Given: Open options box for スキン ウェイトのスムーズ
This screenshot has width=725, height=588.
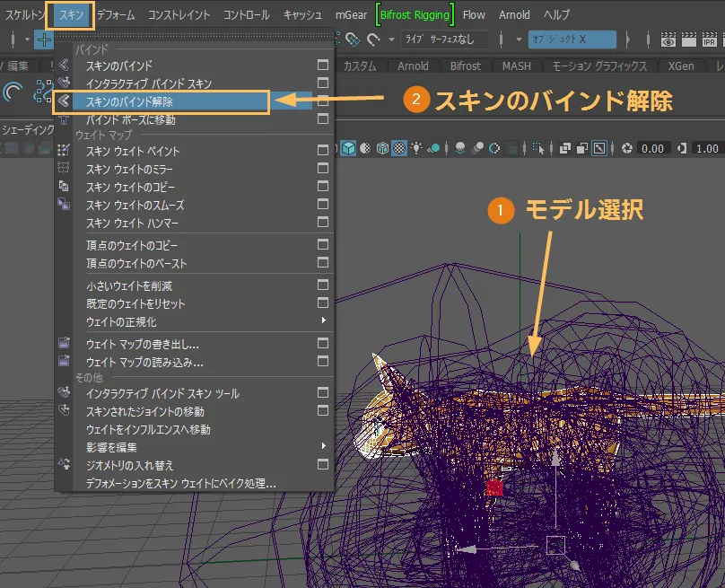Looking at the screenshot, I should (323, 204).
